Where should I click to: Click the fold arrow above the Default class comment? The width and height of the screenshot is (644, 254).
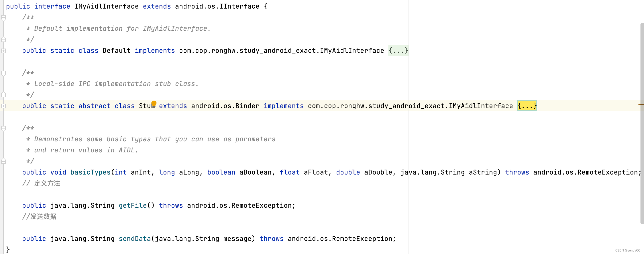4,18
